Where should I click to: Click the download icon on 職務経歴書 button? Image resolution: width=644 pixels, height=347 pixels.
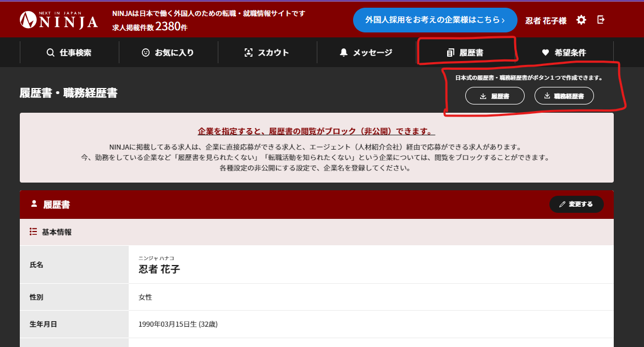tap(548, 95)
